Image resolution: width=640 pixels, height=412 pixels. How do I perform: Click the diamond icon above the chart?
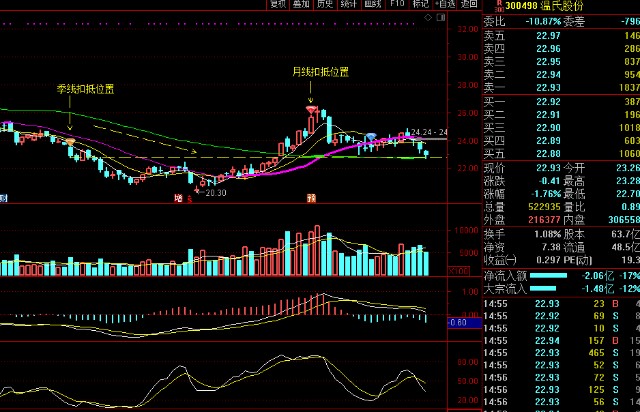click(428, 17)
